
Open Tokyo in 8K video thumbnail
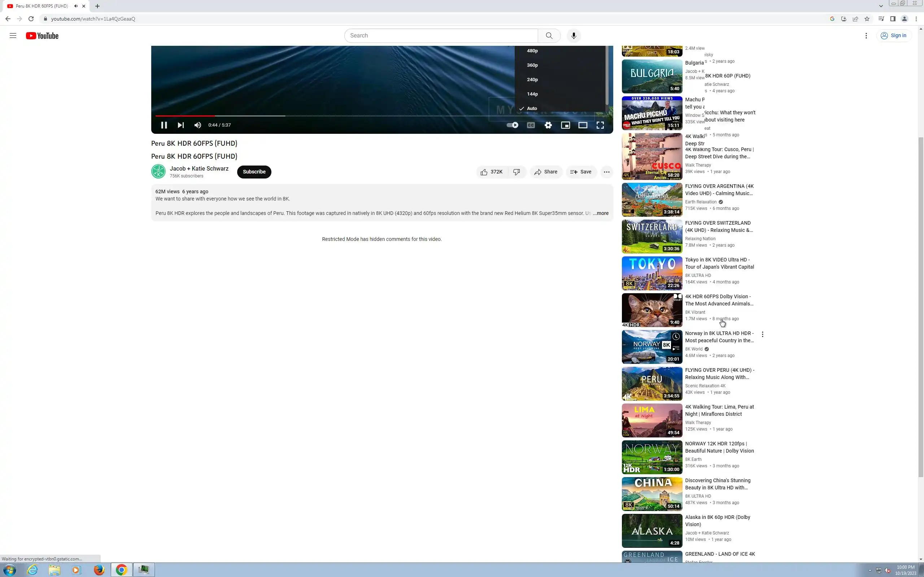[652, 273]
